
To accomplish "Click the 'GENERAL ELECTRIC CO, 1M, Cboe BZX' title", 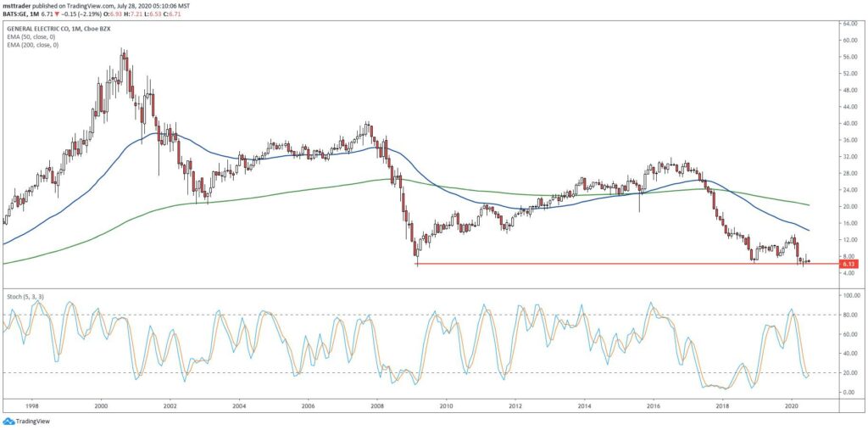I will click(x=58, y=28).
